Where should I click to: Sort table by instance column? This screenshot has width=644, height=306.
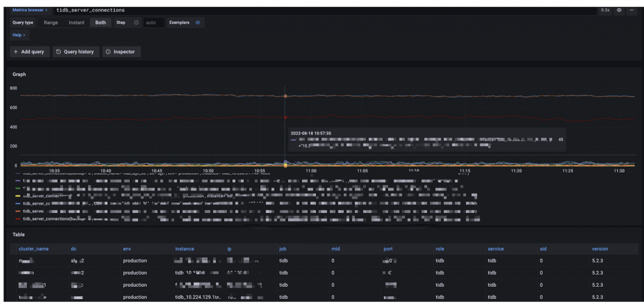(x=185, y=249)
